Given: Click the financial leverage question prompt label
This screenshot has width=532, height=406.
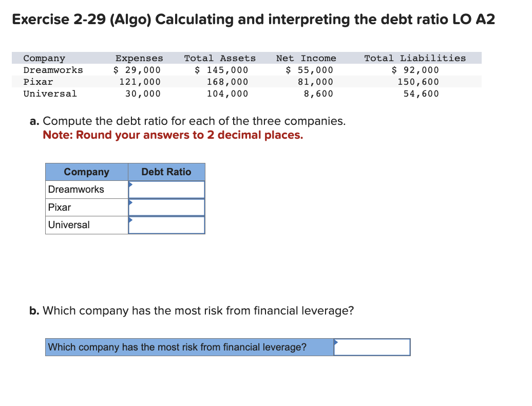Looking at the screenshot, I should (x=189, y=347).
